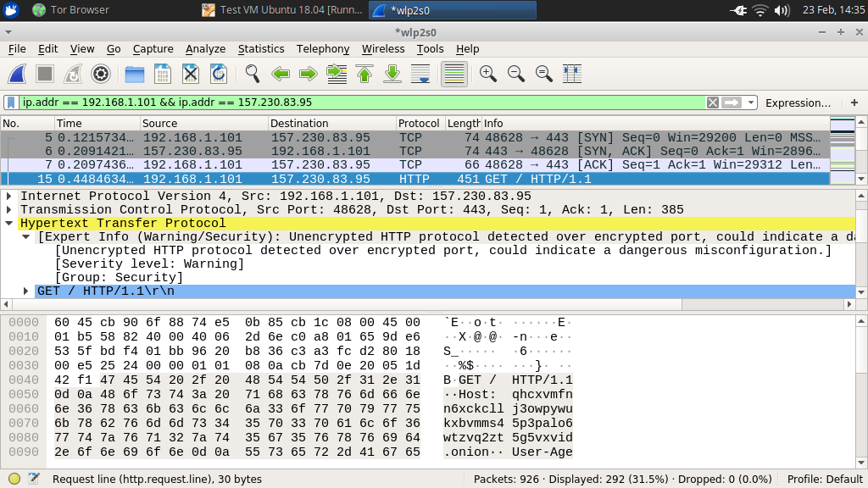868x488 pixels.
Task: Open the Capture menu
Action: (153, 48)
